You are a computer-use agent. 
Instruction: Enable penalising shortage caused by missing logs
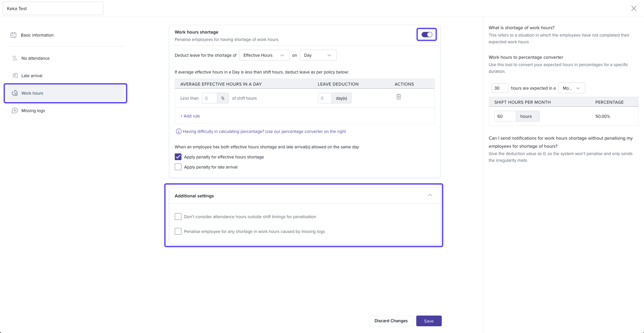point(178,231)
